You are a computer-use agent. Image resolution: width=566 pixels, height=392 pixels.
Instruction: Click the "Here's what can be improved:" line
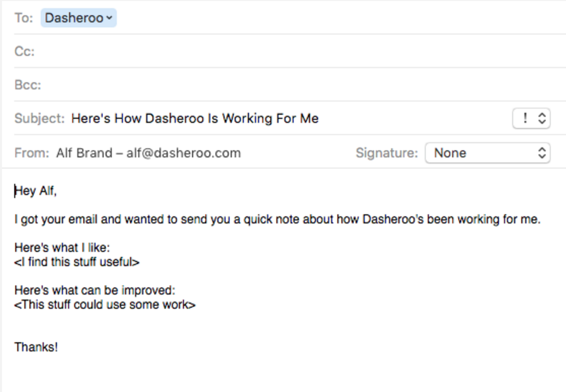[95, 291]
